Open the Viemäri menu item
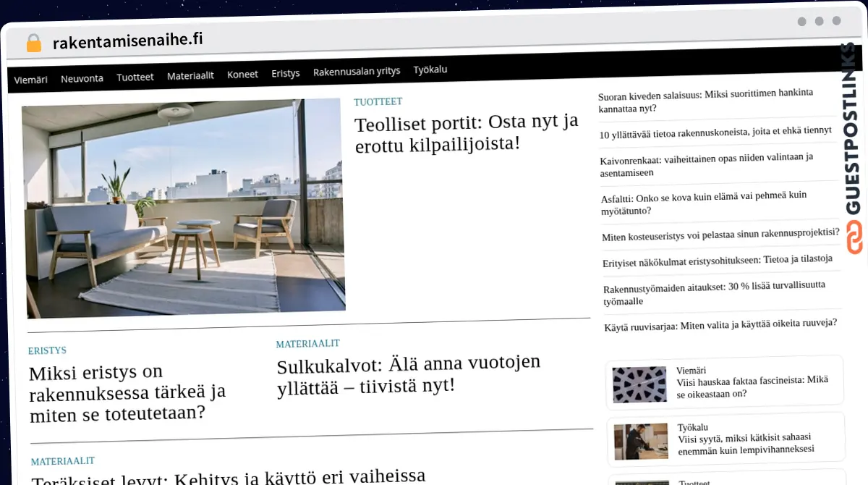Image resolution: width=868 pixels, height=485 pixels. [30, 80]
